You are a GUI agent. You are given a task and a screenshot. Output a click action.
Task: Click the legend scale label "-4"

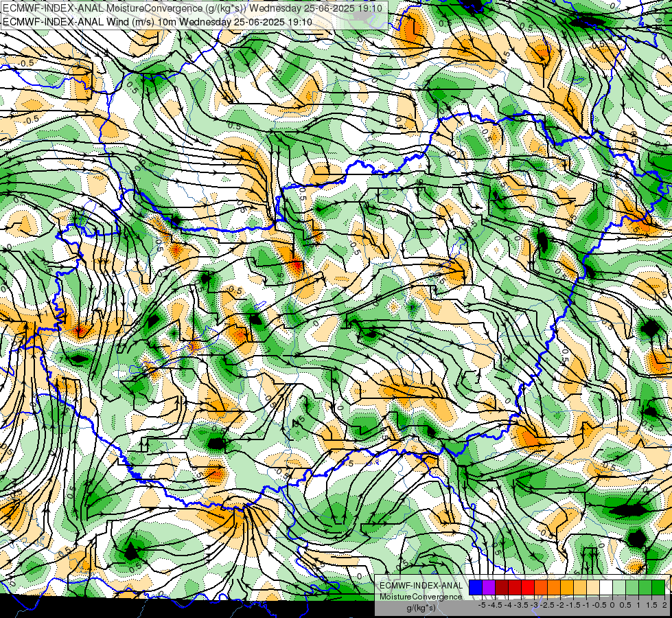tap(508, 605)
